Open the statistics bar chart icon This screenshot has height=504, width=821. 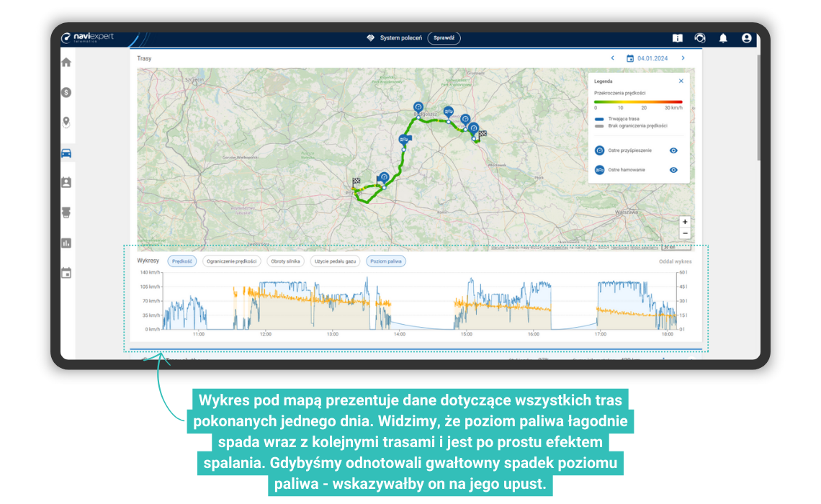pos(66,243)
